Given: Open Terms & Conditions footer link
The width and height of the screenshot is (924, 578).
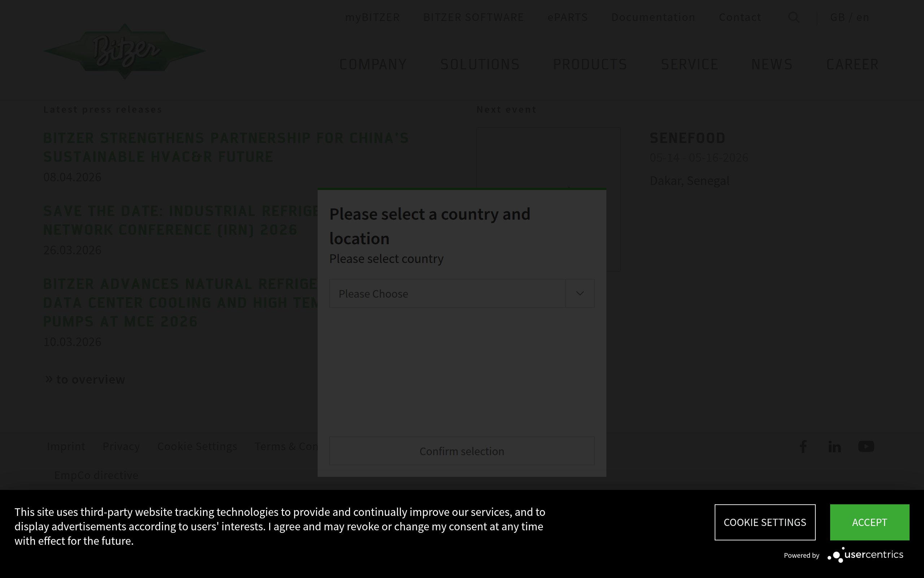Looking at the screenshot, I should [286, 446].
